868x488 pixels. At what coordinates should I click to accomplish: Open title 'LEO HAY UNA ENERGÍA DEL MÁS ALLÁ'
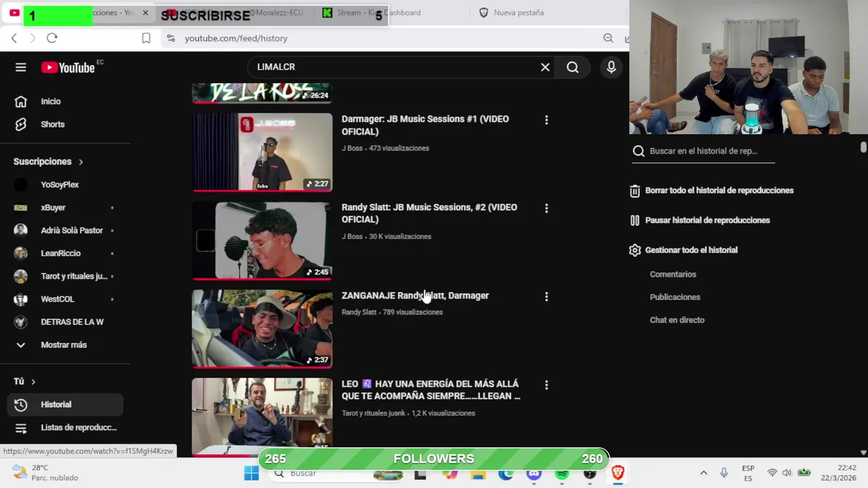tap(431, 390)
